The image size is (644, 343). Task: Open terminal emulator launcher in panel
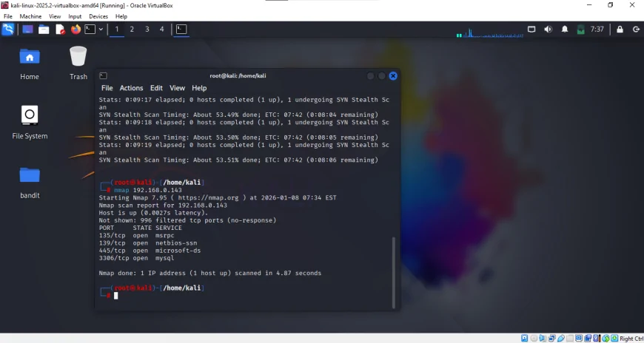pos(89,30)
